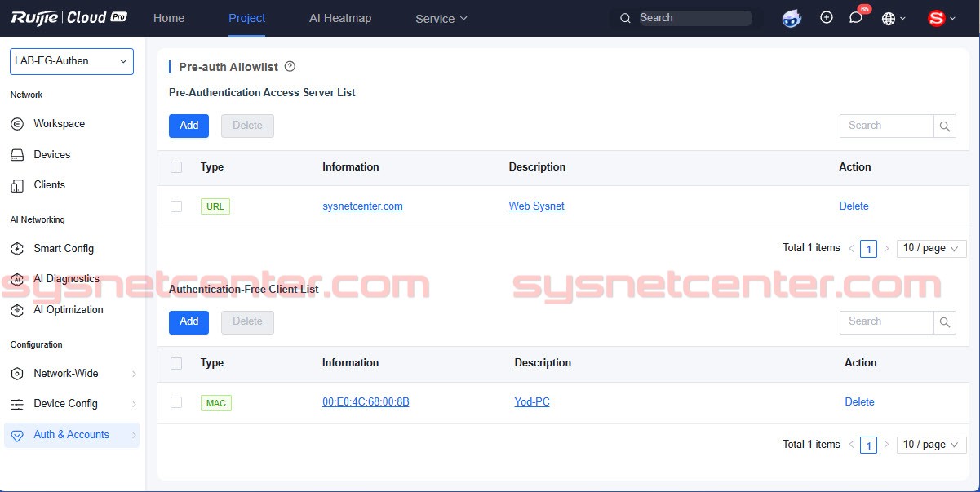Open the AI Heatmap tab
Image resolution: width=980 pixels, height=492 pixels.
coord(340,18)
